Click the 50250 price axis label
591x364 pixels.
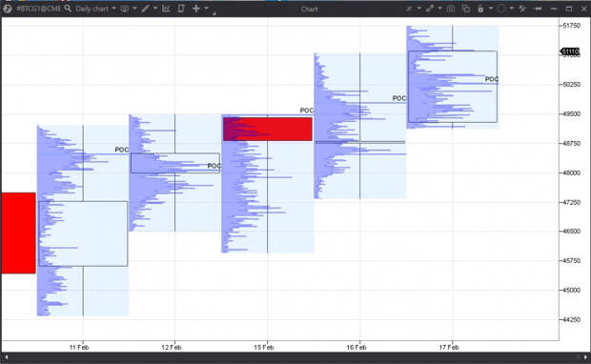pos(571,84)
